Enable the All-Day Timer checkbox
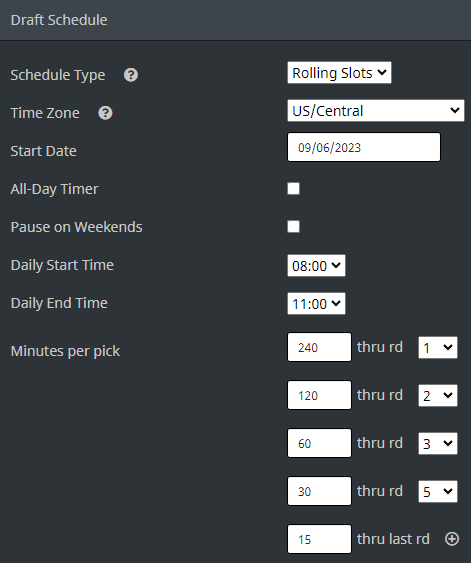 tap(293, 189)
